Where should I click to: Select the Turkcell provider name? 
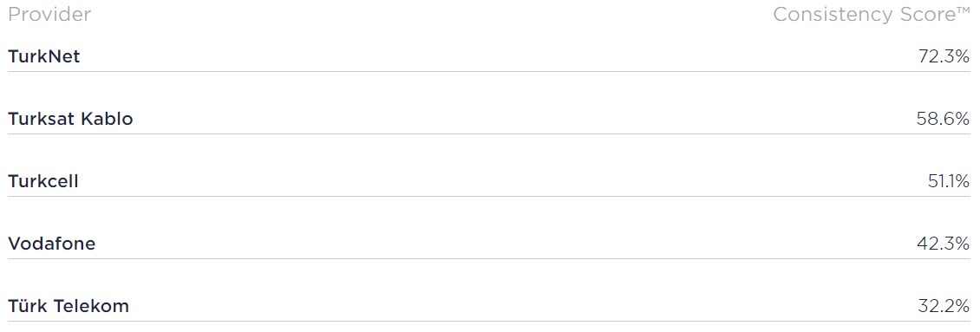[x=43, y=181]
